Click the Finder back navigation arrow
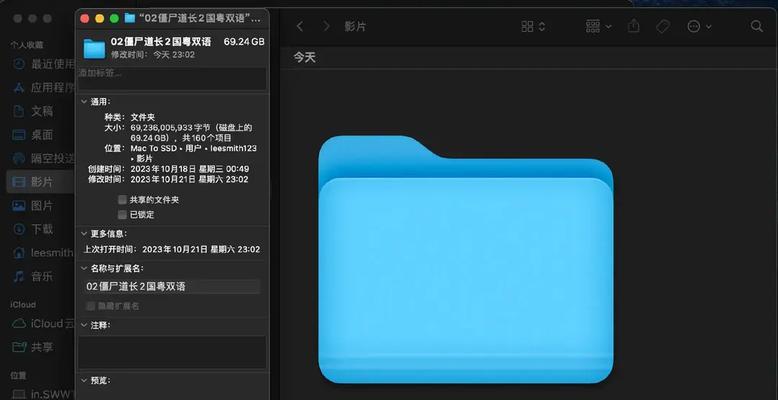 coord(300,26)
